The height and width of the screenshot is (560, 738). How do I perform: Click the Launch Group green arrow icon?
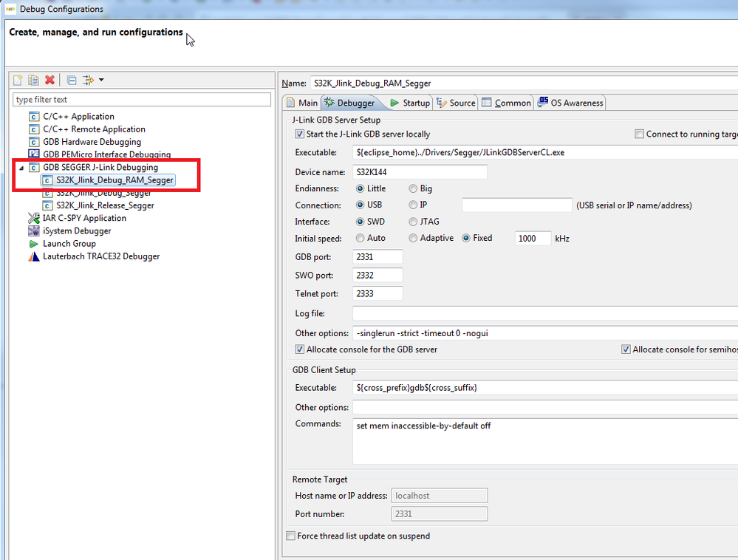point(33,244)
